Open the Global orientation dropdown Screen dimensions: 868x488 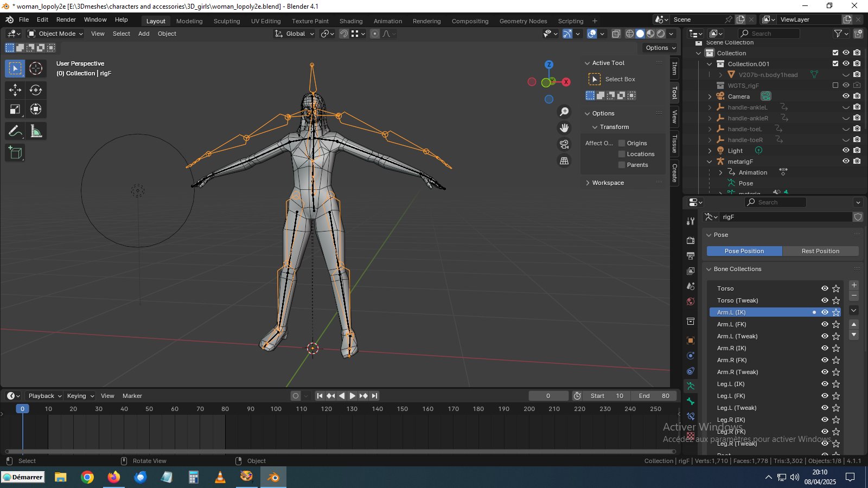pos(295,34)
